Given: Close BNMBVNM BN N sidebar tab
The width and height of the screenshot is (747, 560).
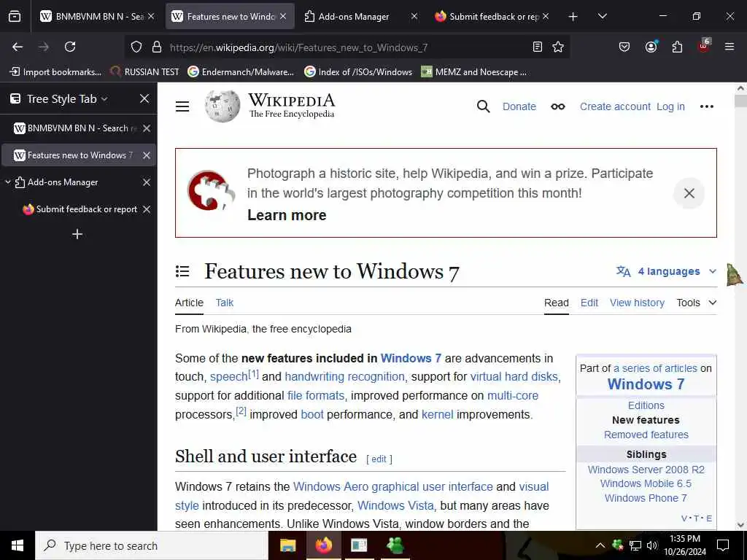Looking at the screenshot, I should [147, 128].
